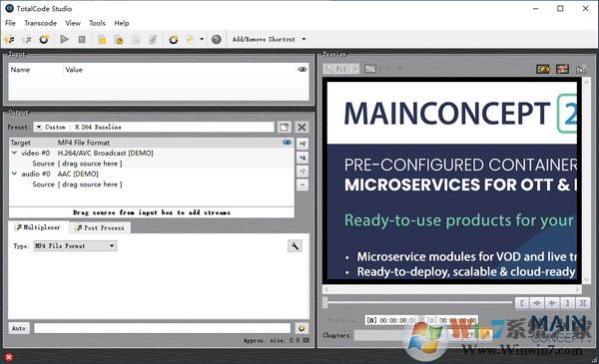Open the Transcode menu

(41, 23)
